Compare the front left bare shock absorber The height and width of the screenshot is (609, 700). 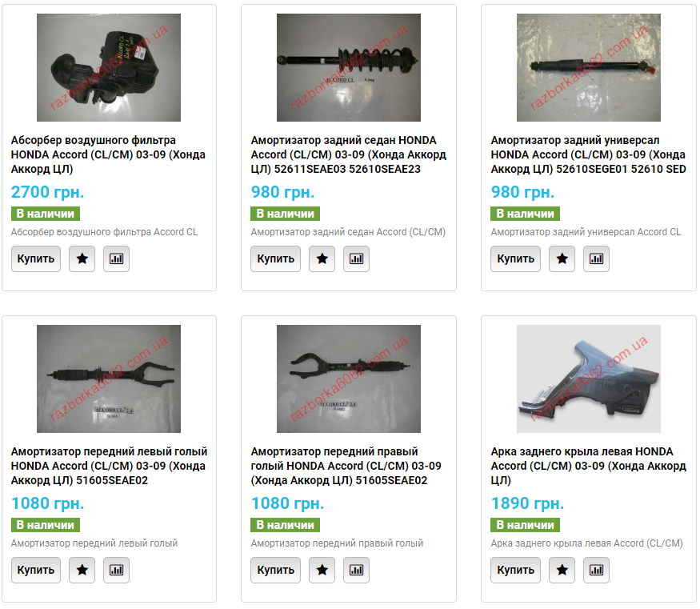coord(117,570)
